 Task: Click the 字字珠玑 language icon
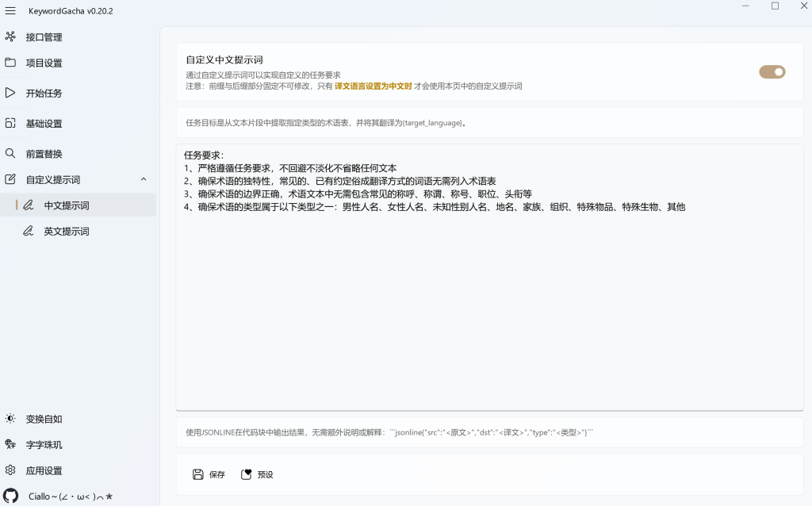pos(10,444)
